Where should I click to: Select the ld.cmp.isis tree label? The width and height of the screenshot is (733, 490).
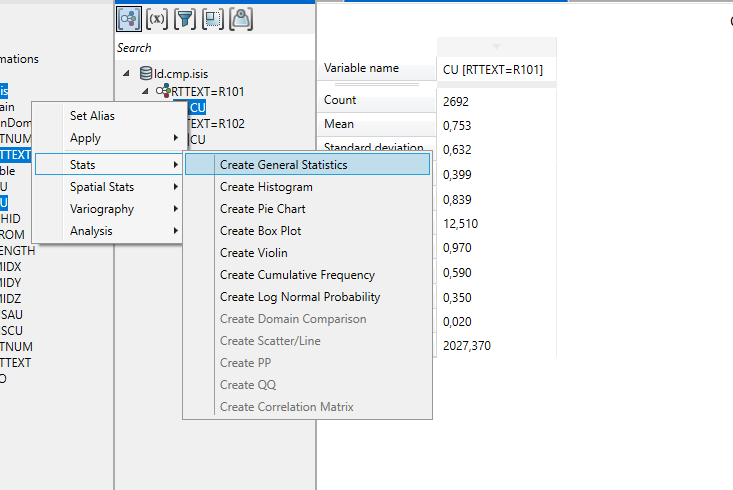coord(181,73)
